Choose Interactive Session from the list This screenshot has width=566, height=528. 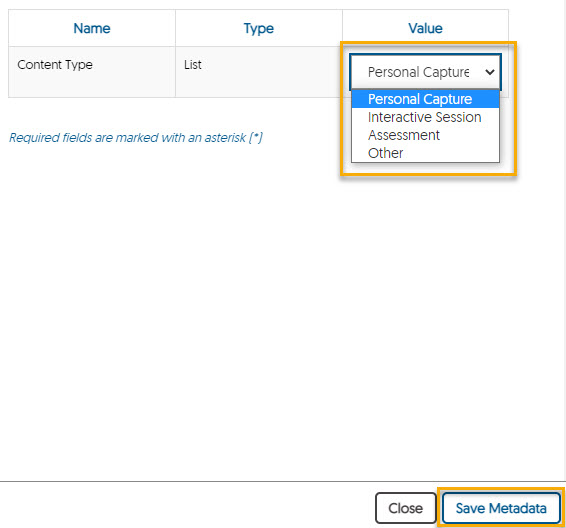[x=425, y=117]
